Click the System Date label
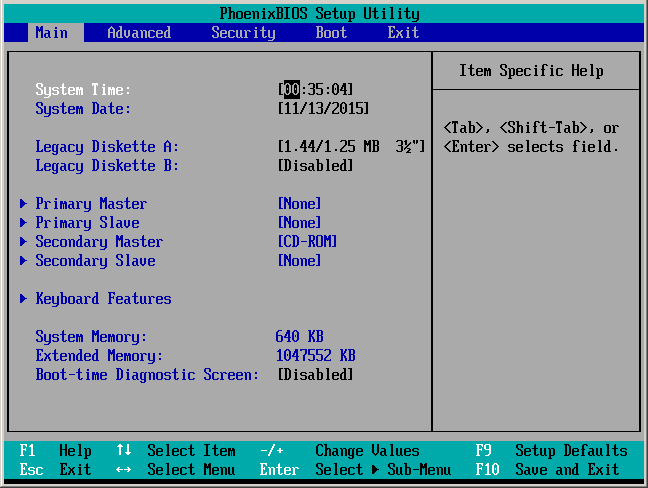648x488 pixels. 83,109
